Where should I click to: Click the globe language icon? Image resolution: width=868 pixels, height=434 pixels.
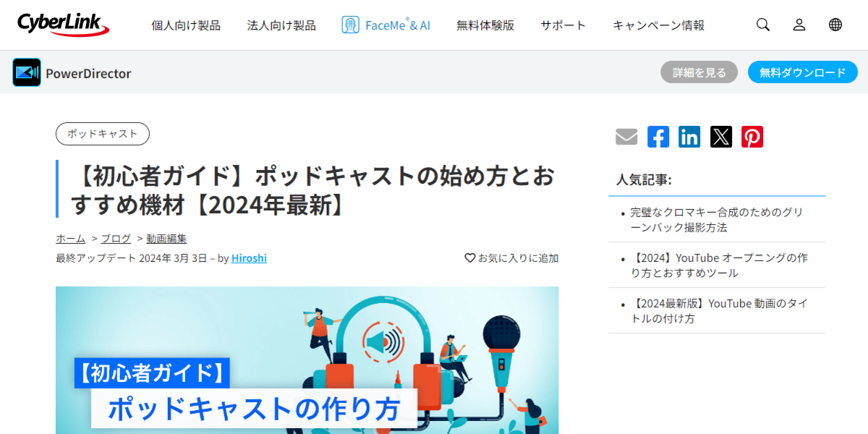835,25
